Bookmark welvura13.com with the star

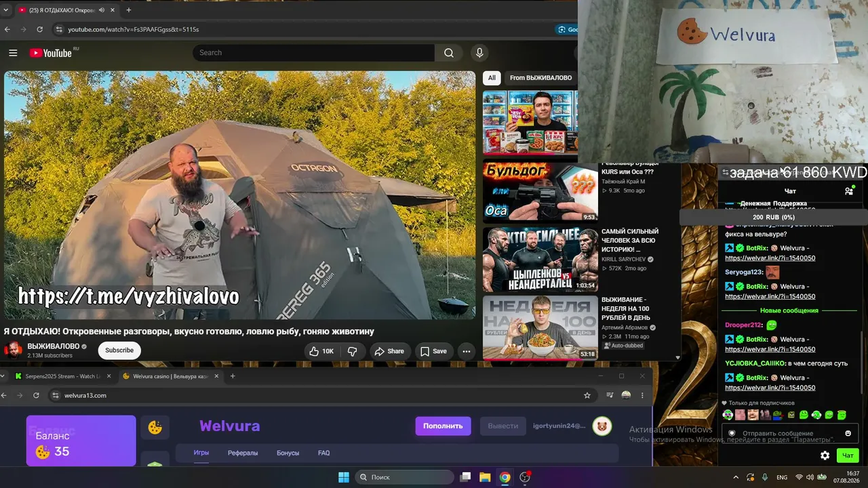[x=587, y=395]
